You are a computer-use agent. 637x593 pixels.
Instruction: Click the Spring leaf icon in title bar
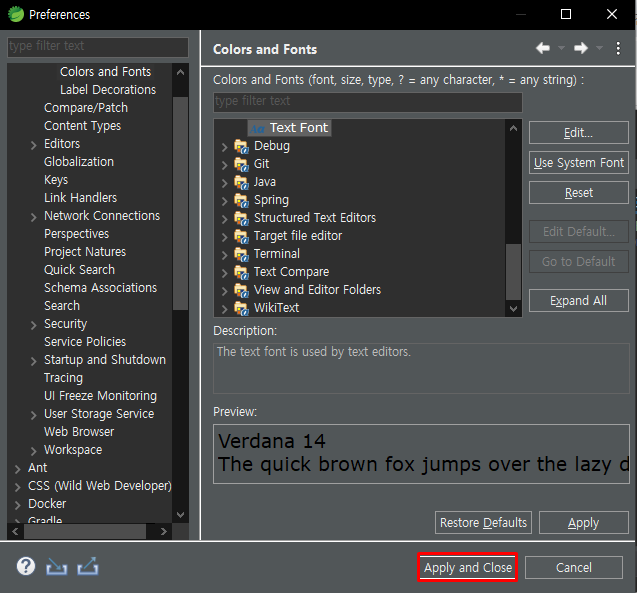coord(16,14)
